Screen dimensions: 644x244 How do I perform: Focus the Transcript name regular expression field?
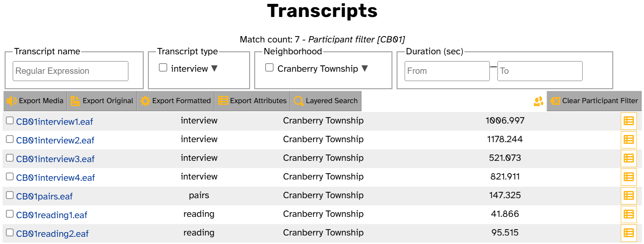[71, 71]
